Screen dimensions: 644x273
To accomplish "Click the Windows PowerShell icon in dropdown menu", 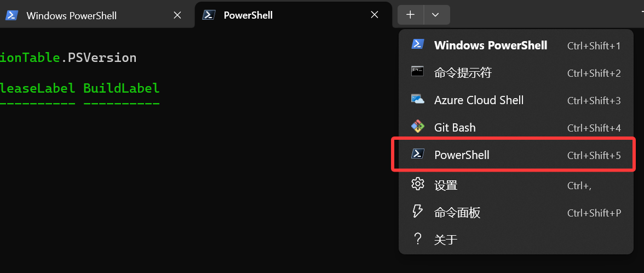I will 418,44.
